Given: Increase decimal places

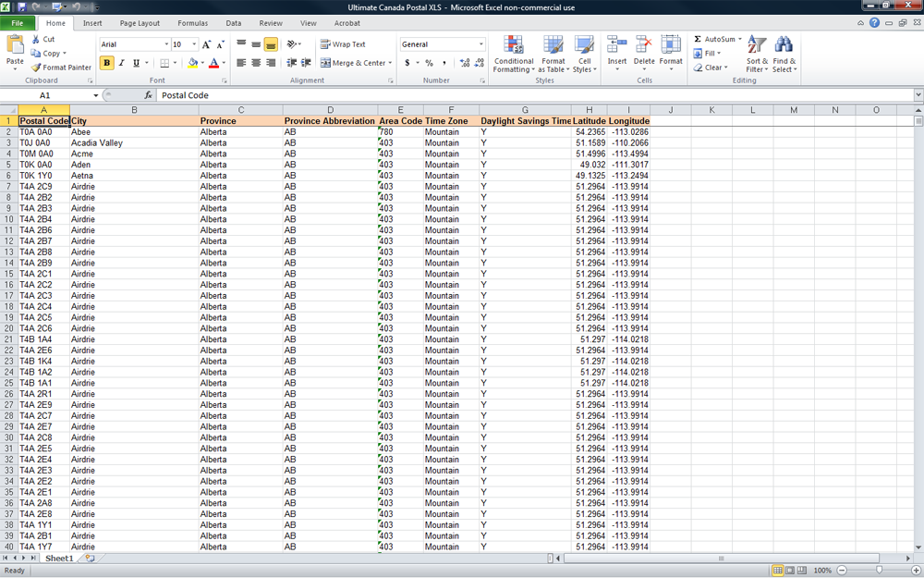Looking at the screenshot, I should pyautogui.click(x=465, y=63).
